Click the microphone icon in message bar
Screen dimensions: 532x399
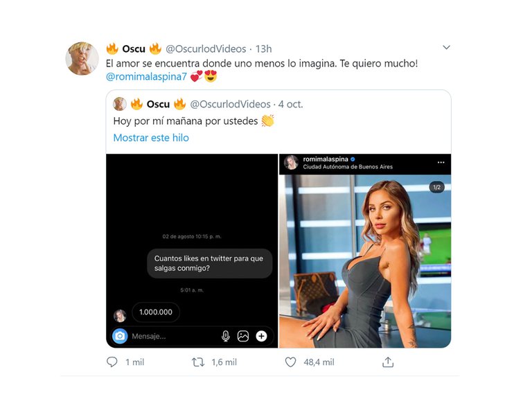click(225, 336)
